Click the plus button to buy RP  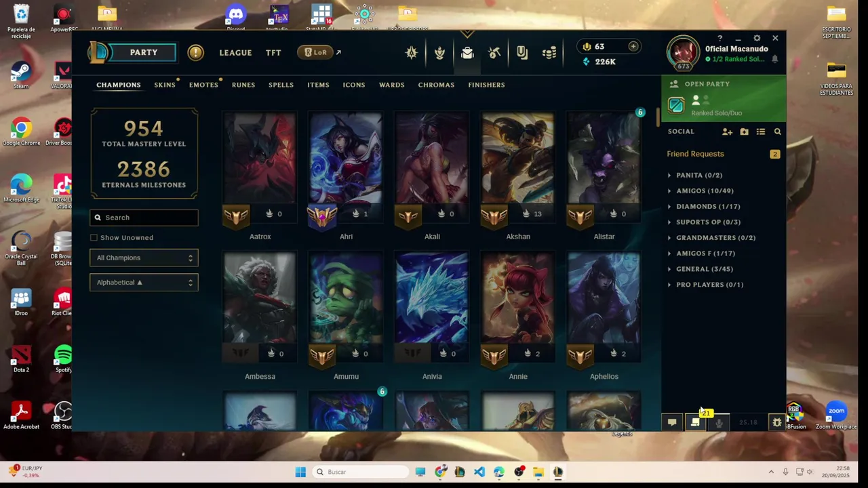coord(633,46)
